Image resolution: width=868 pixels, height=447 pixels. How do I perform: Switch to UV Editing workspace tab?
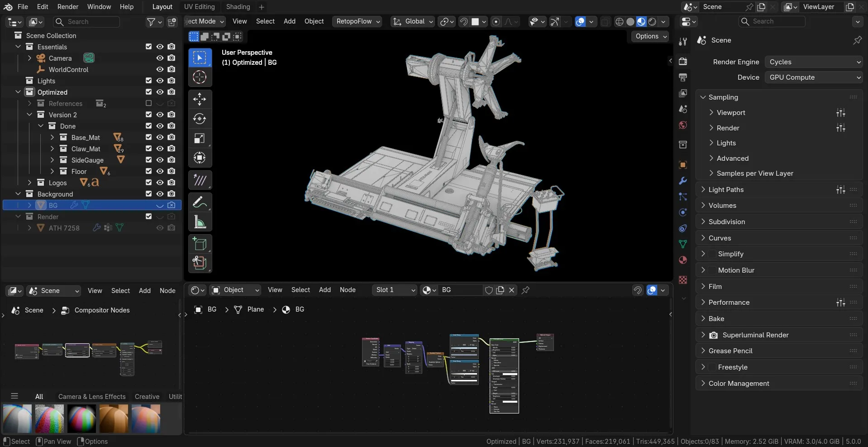[199, 7]
